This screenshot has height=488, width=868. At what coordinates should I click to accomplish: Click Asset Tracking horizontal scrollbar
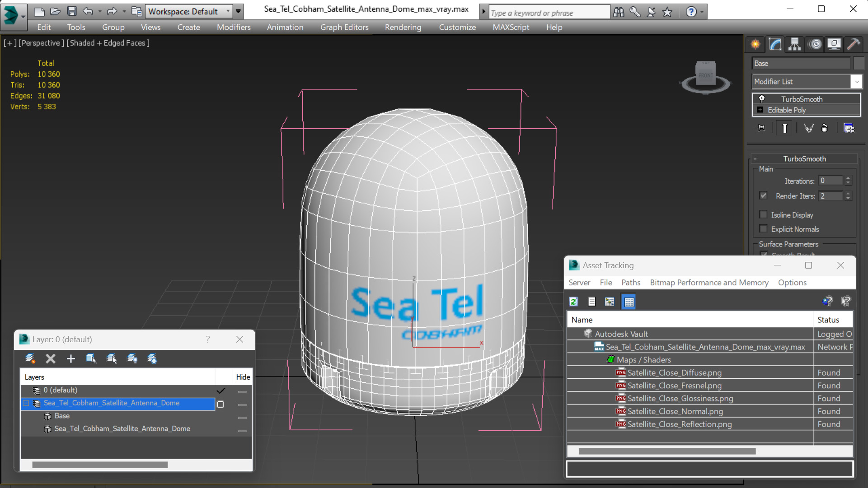click(667, 451)
